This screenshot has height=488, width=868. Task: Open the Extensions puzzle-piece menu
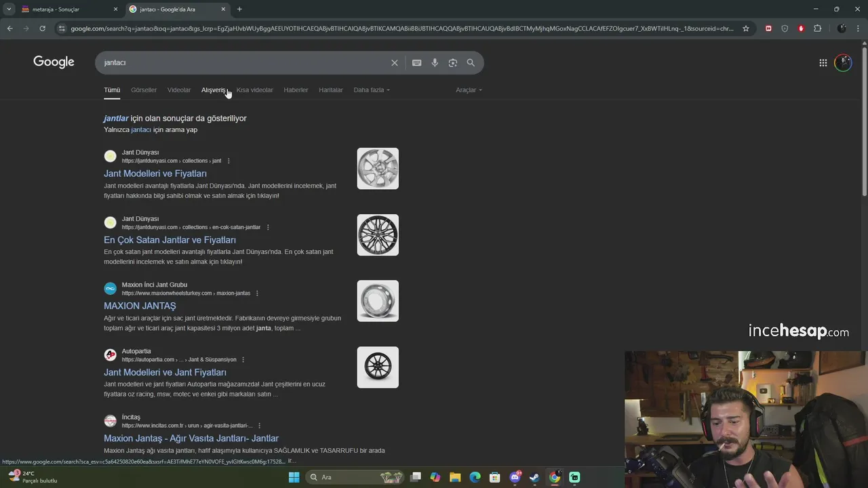click(x=817, y=28)
